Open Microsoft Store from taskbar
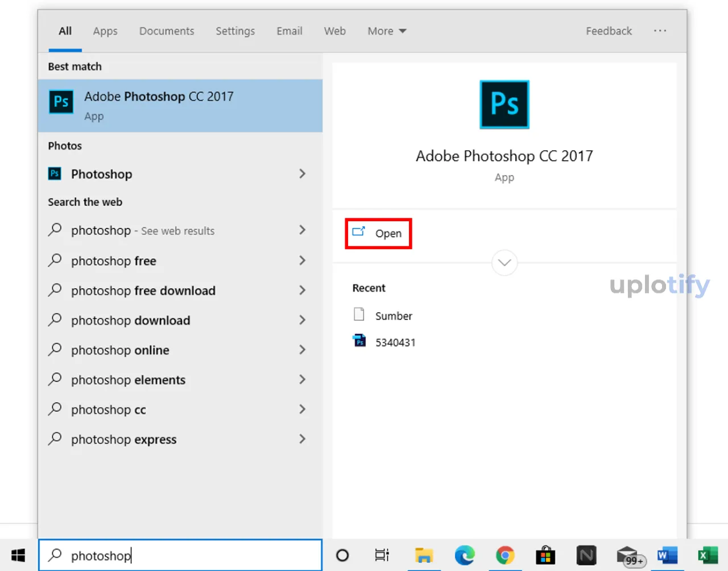 [x=545, y=555]
